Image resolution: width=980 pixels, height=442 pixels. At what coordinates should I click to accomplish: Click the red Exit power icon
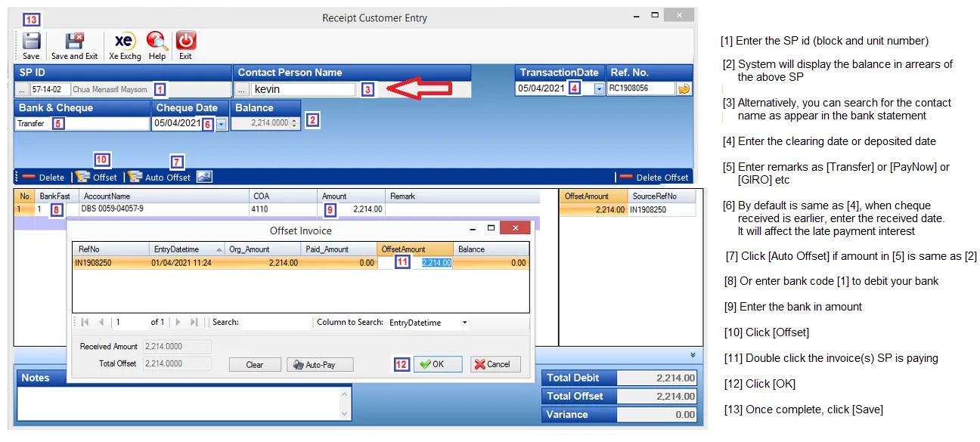tap(185, 42)
